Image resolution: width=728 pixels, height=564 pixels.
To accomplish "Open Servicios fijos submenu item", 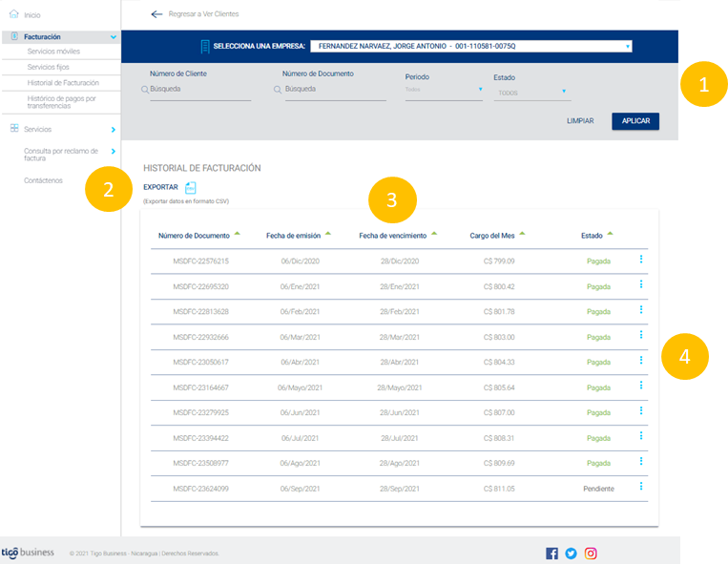I will [48, 68].
